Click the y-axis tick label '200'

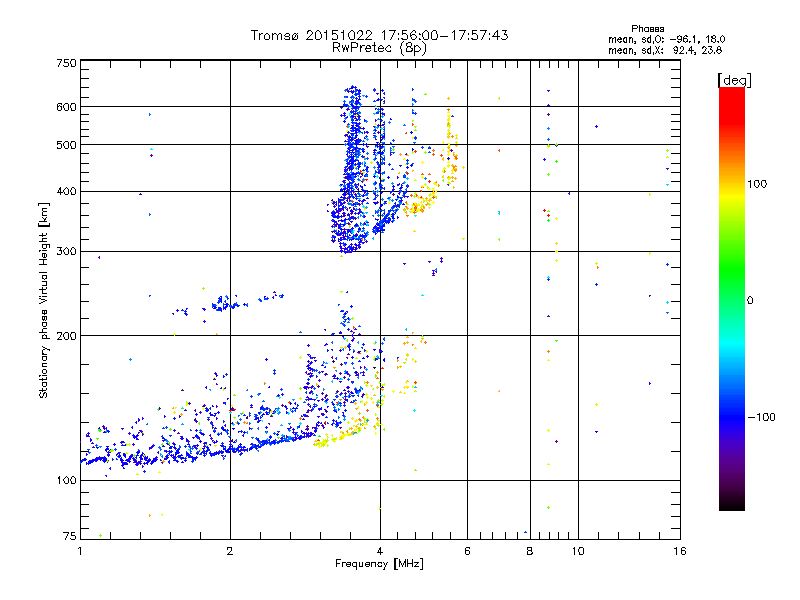click(x=66, y=336)
